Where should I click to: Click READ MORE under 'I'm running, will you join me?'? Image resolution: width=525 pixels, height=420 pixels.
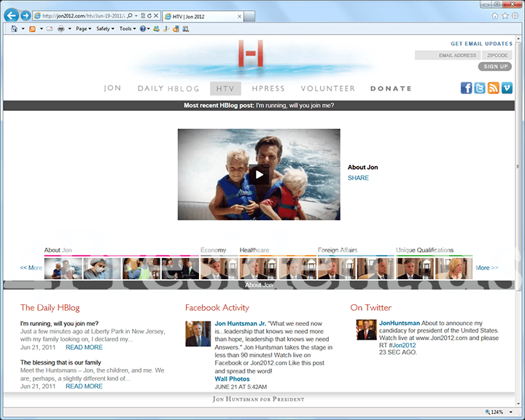coord(84,347)
